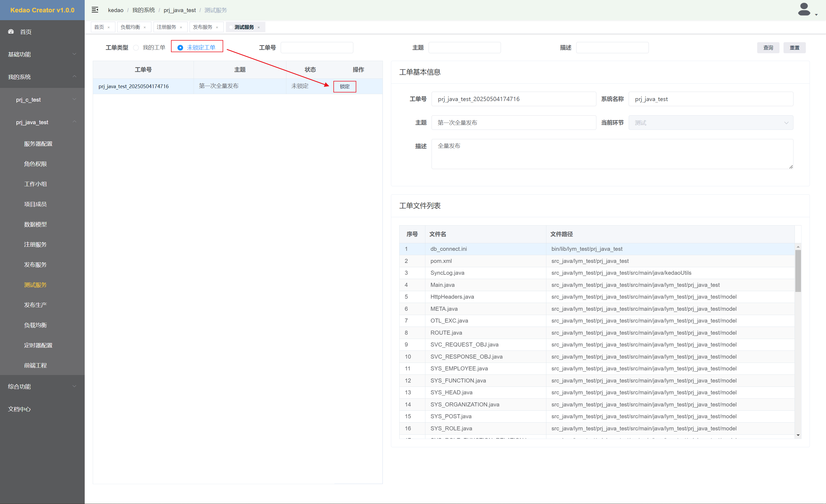Open 发布生产 in the sidebar menu
This screenshot has height=504, width=826.
coord(35,305)
